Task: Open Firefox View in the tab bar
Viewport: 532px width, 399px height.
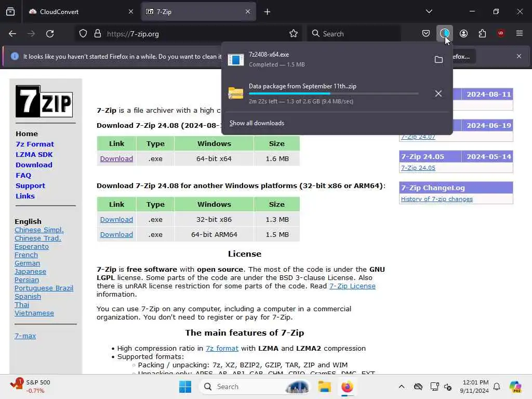Action: click(10, 11)
